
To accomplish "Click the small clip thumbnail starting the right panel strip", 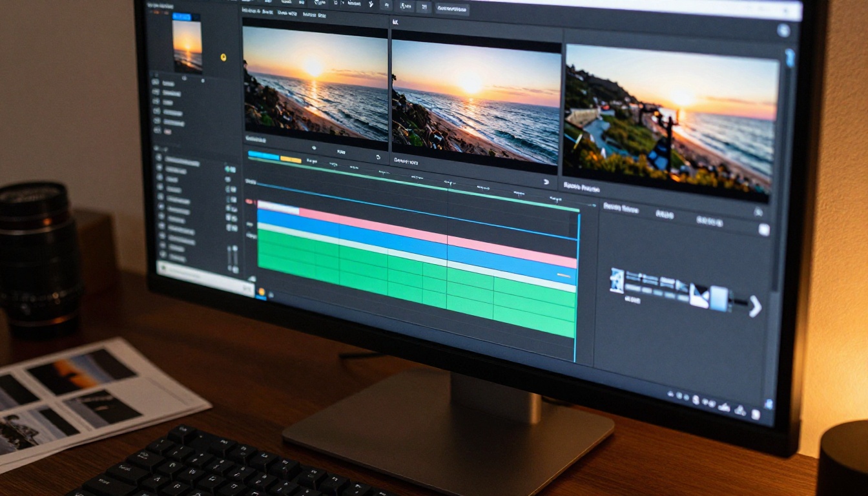I will tap(617, 280).
